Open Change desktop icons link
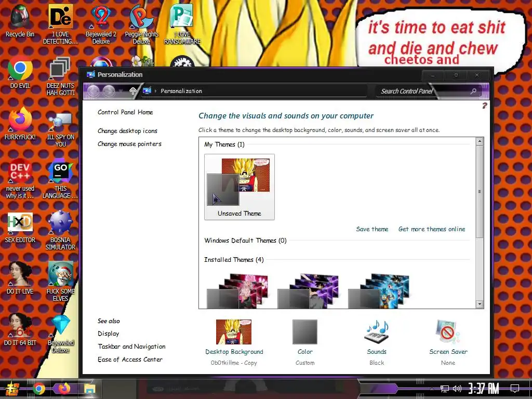Viewport: 532px width, 399px height. (x=127, y=130)
